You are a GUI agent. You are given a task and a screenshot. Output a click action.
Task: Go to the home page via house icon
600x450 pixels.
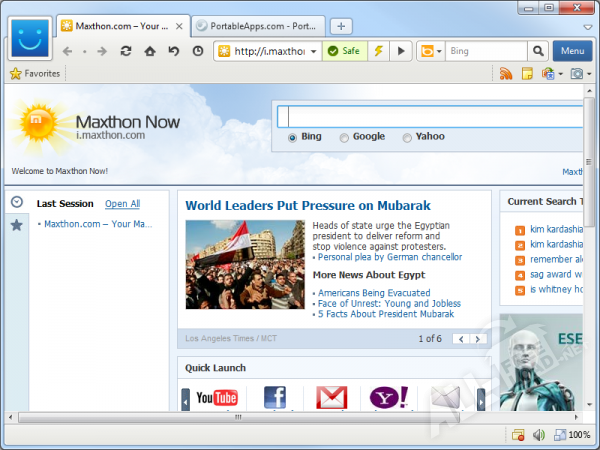click(x=150, y=51)
